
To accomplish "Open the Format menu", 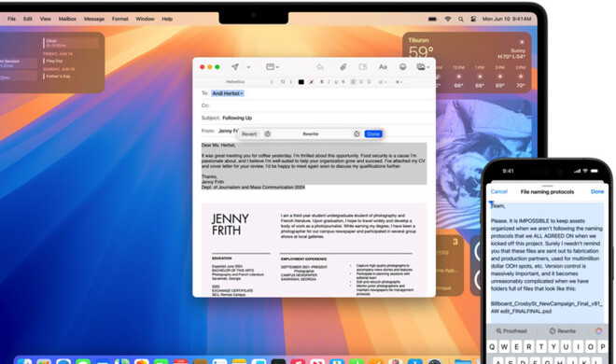I will pyautogui.click(x=119, y=19).
